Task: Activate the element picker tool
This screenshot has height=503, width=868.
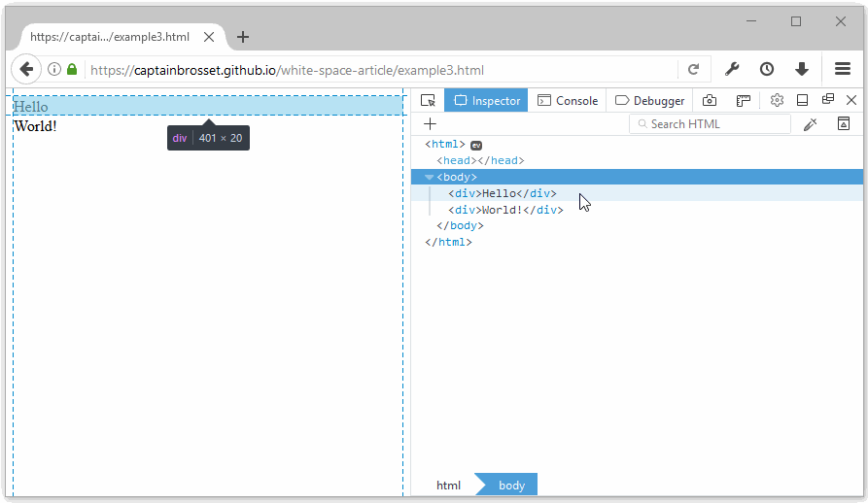Action: pyautogui.click(x=428, y=100)
